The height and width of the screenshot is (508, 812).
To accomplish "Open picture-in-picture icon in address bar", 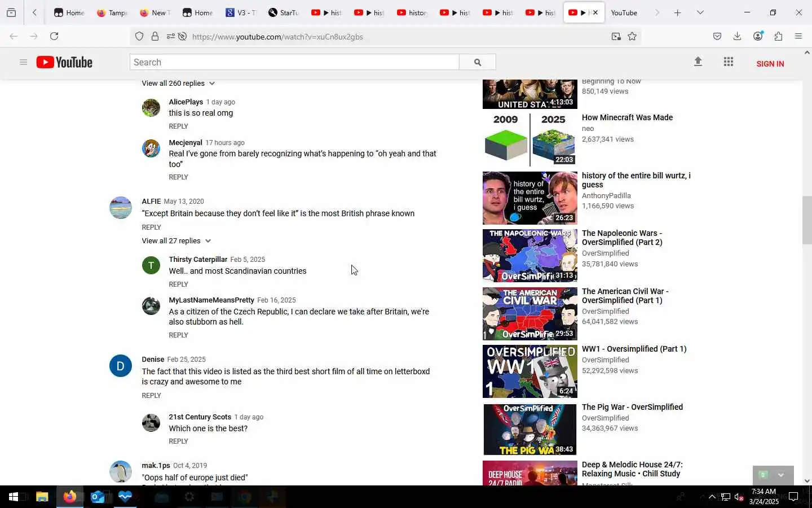I will pyautogui.click(x=616, y=37).
